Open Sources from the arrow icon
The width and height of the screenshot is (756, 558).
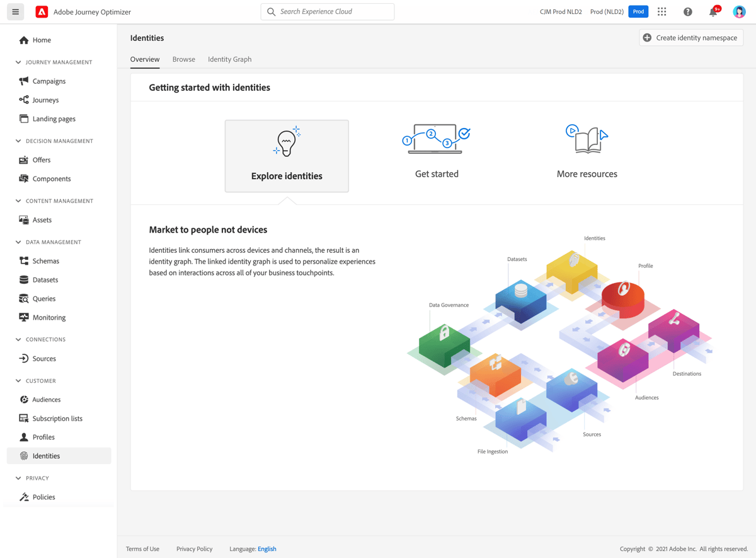[x=23, y=358]
